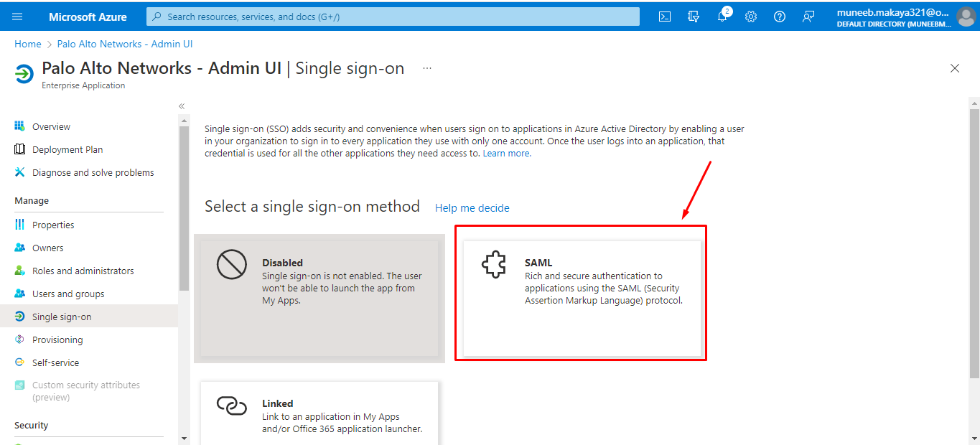Open the hamburger portal menu
Image resolution: width=980 pixels, height=445 pixels.
[17, 17]
